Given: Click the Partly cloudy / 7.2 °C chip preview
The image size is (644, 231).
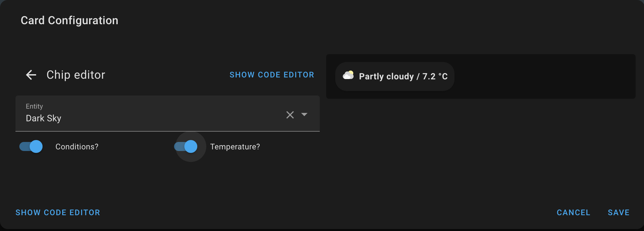Looking at the screenshot, I should pyautogui.click(x=395, y=76).
